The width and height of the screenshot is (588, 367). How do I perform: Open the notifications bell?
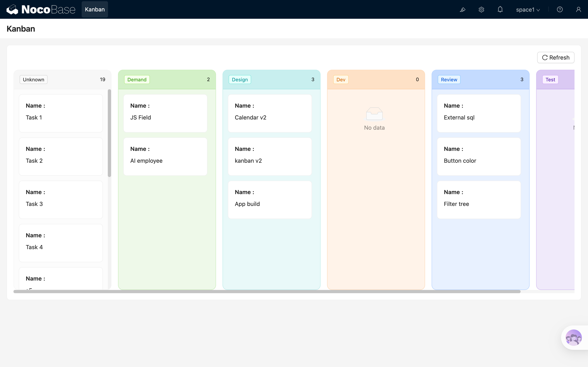click(x=500, y=9)
